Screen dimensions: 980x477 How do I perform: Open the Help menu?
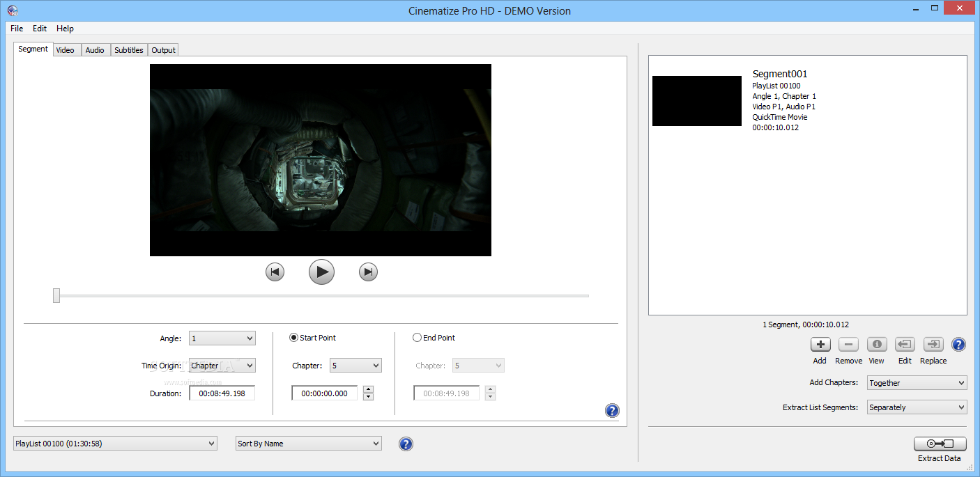(65, 29)
